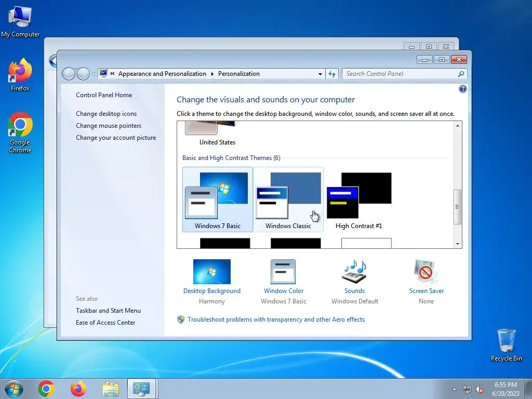Open Troubleshoot problems with transparency link

pos(276,320)
